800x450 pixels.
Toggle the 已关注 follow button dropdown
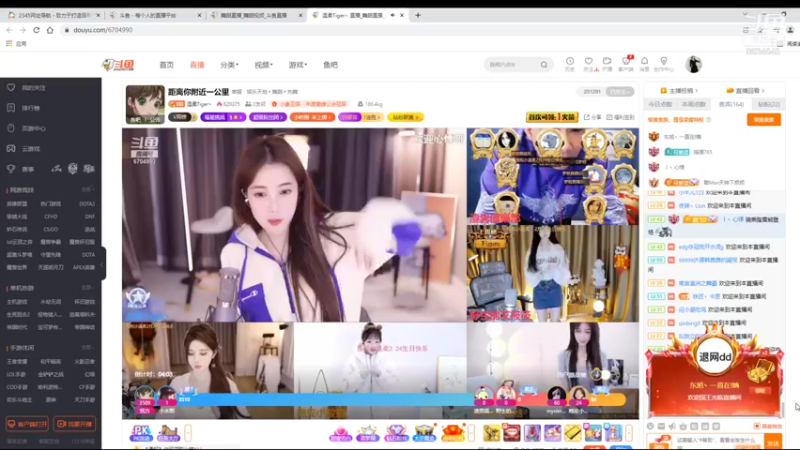coord(620,92)
